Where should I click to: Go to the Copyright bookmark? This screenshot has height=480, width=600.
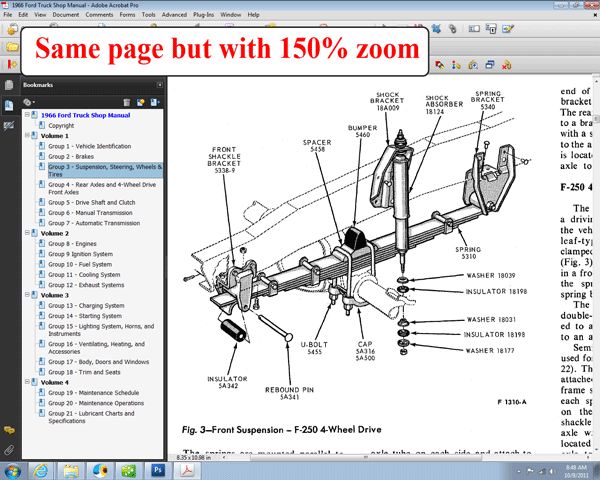[61, 126]
